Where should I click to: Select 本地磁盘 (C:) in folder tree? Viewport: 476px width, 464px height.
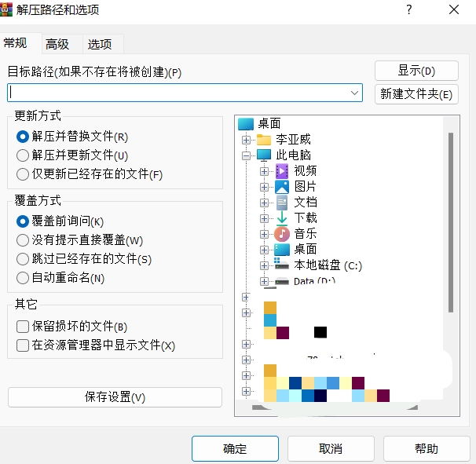coord(328,265)
